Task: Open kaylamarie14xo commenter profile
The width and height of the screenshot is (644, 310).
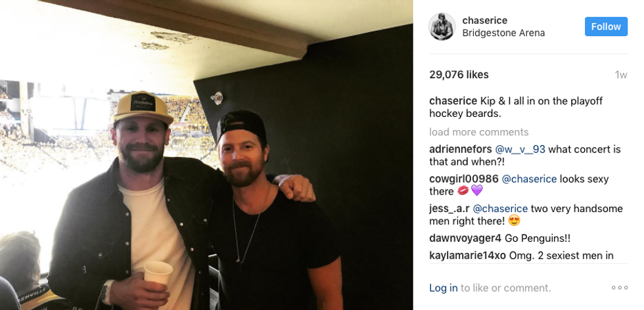Action: (x=467, y=255)
